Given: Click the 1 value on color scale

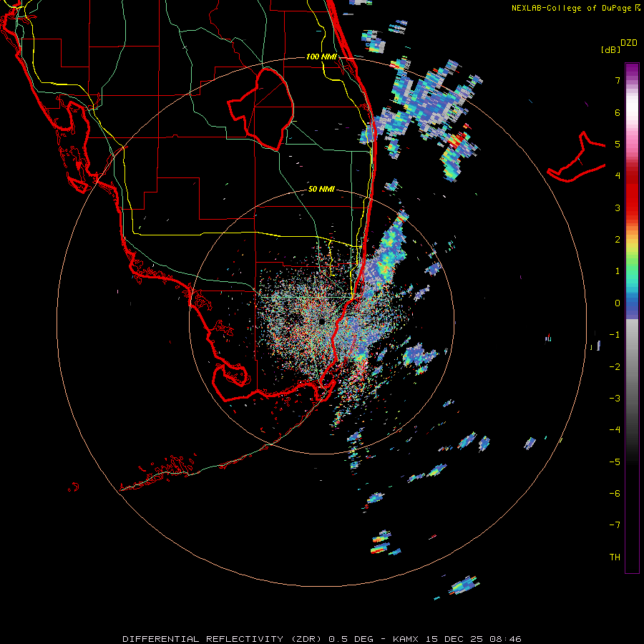Looking at the screenshot, I should click(618, 271).
